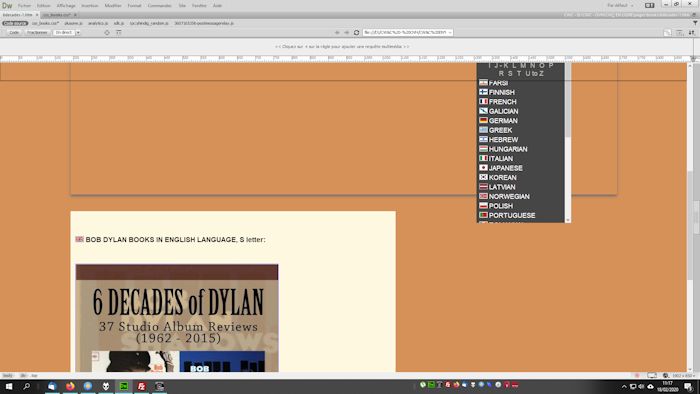Open the Commandes menu
Screen dimensions: 700x394
(x=159, y=5)
